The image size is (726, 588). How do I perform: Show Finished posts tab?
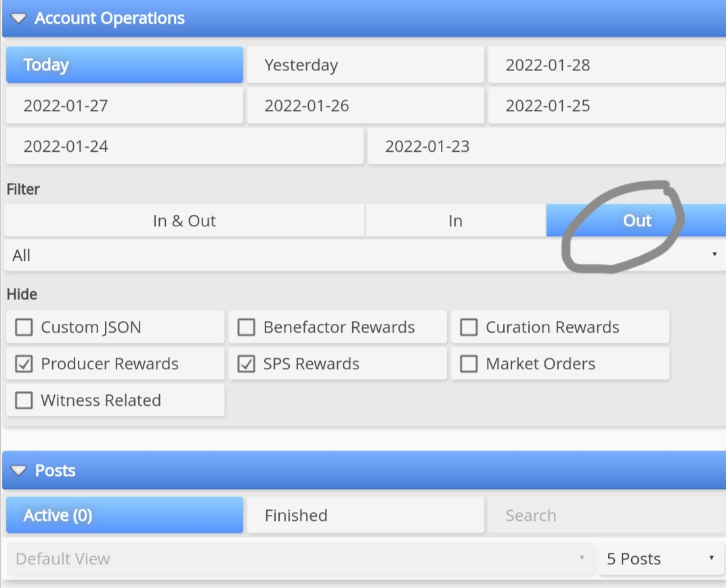365,515
